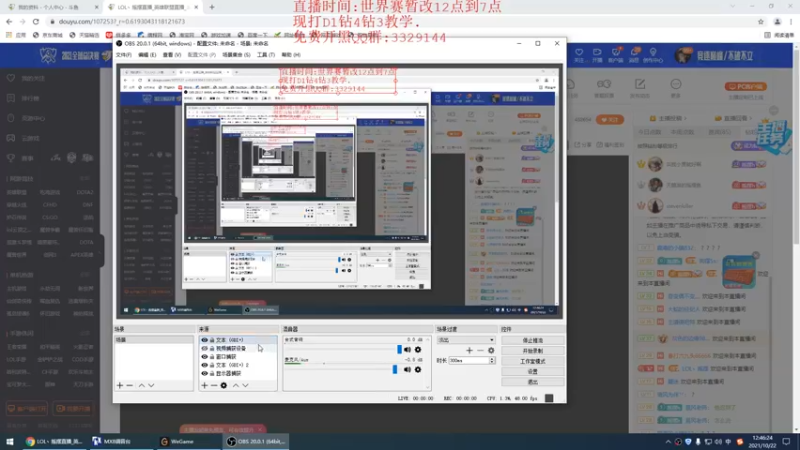Open 麦克风/Aux audio settings gear
The height and width of the screenshot is (450, 800).
pyautogui.click(x=418, y=370)
